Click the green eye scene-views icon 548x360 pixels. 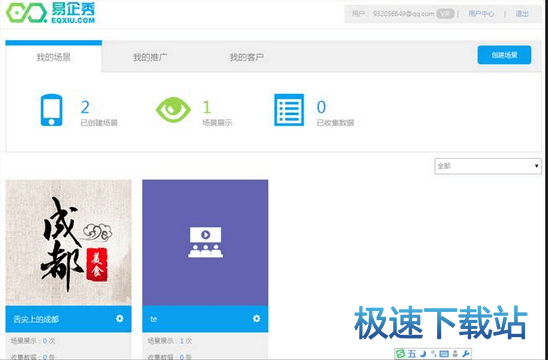pos(173,110)
